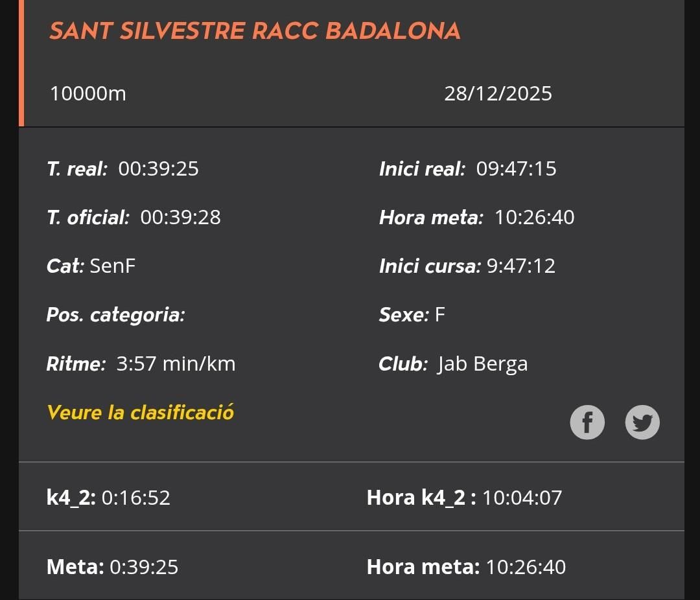Click the T. oficial value 00:39:28
The image size is (700, 600).
click(x=180, y=218)
